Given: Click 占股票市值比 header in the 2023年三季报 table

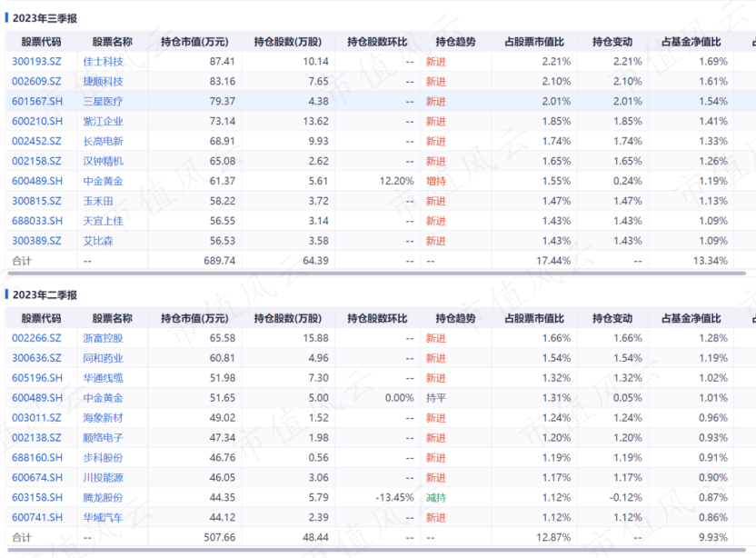Looking at the screenshot, I should point(534,42).
